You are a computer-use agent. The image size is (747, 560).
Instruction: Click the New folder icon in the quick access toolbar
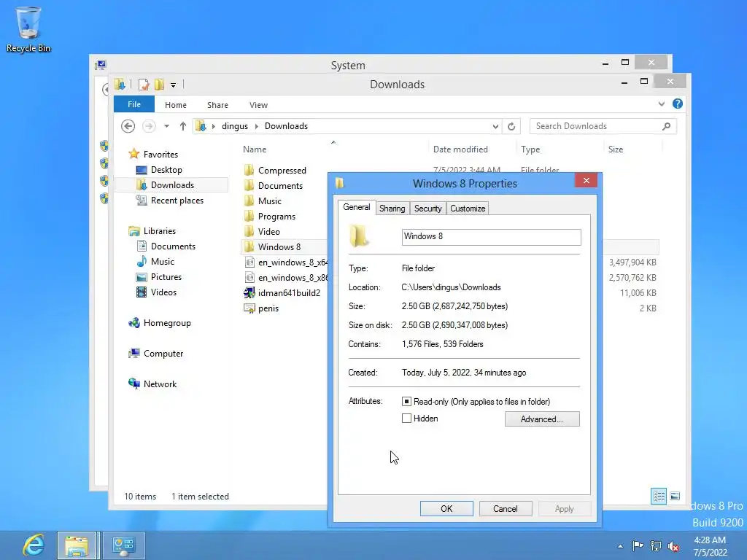159,85
